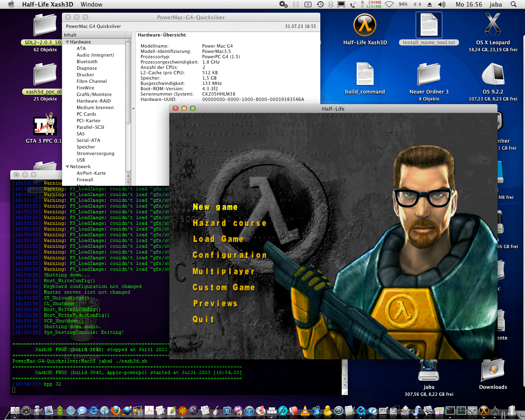
Task: Select Custom Game in Half-Life menu
Action: 224,288
